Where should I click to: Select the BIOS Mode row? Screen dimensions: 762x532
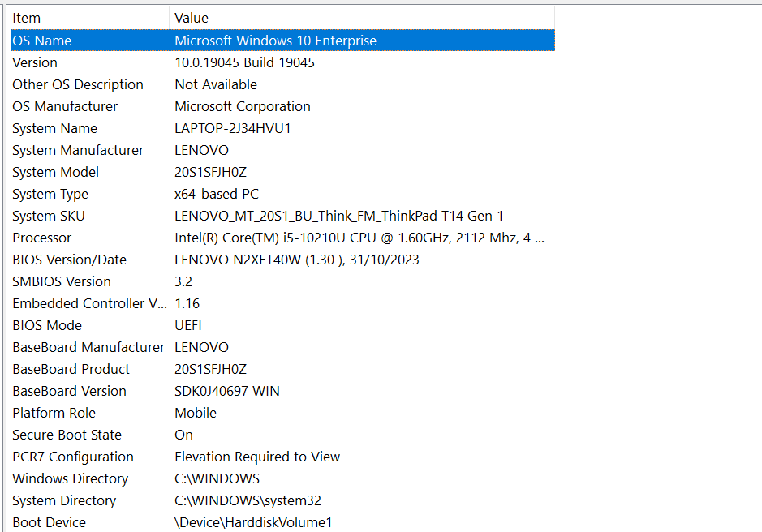coord(282,325)
